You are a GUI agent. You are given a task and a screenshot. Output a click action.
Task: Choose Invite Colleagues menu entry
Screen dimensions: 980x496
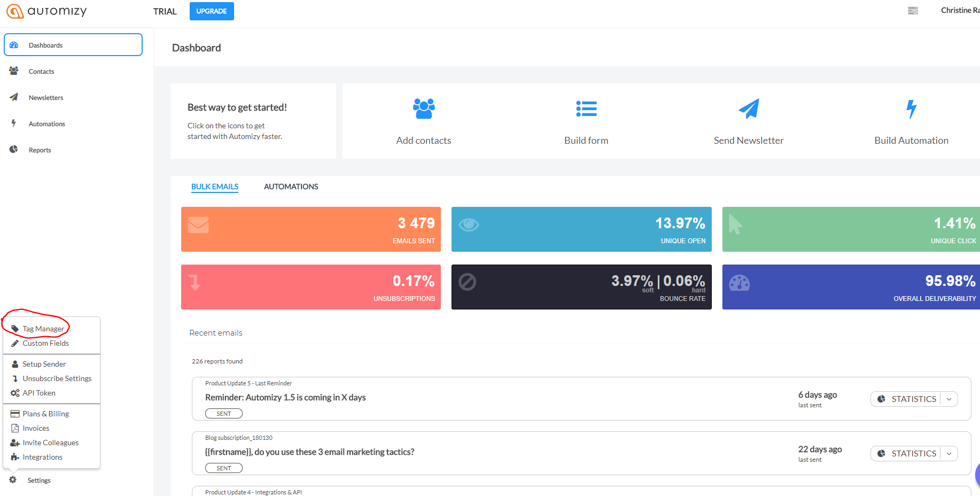pyautogui.click(x=50, y=443)
